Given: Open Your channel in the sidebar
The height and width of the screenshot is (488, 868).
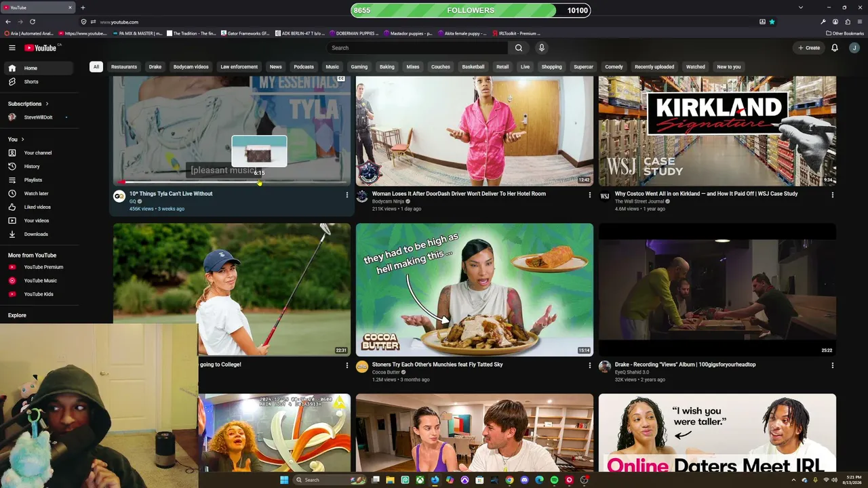Looking at the screenshot, I should pos(39,152).
